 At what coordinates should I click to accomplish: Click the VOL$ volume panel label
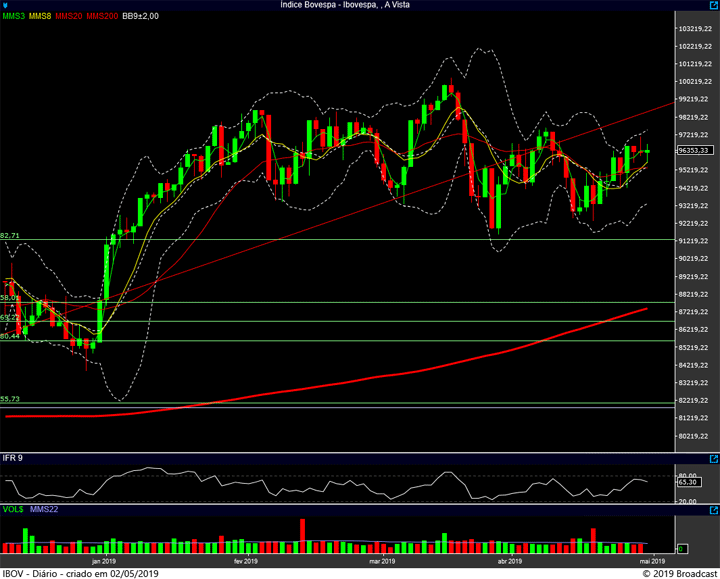pos(12,509)
